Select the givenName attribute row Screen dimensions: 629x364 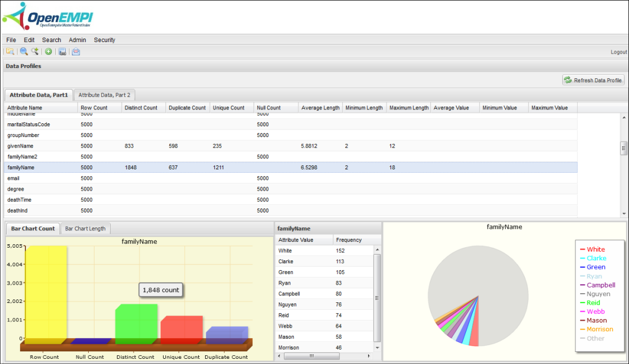point(291,146)
